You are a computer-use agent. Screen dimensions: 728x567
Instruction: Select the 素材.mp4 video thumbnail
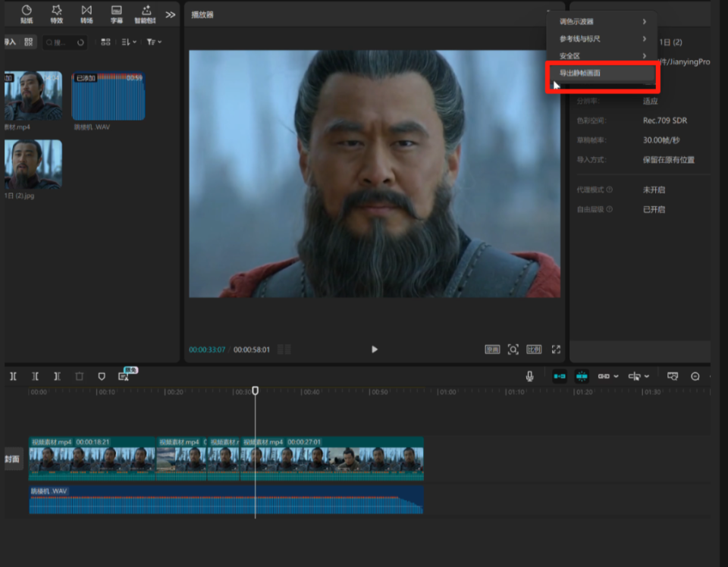[x=33, y=96]
